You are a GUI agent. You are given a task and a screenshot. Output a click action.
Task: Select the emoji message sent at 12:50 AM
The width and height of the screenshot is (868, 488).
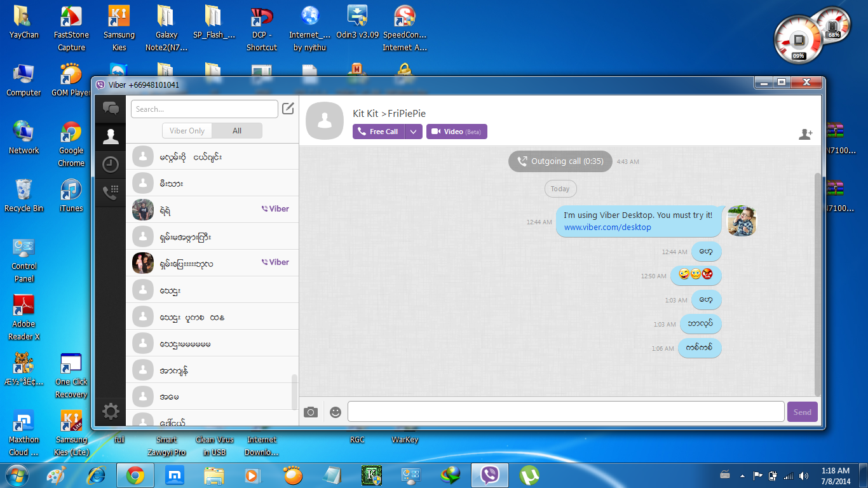(x=697, y=276)
